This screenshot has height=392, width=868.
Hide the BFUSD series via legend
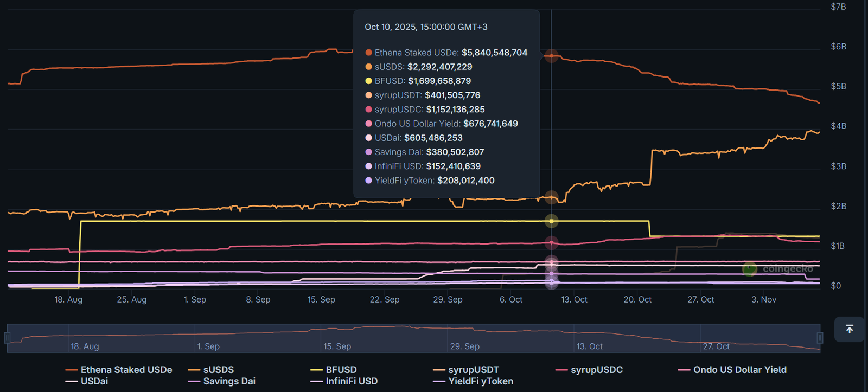tap(334, 370)
